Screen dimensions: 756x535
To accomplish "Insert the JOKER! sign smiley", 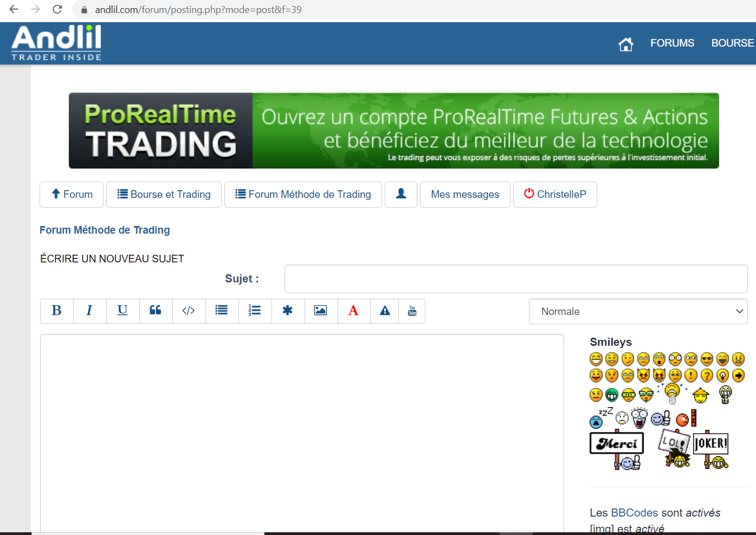I will point(711,449).
